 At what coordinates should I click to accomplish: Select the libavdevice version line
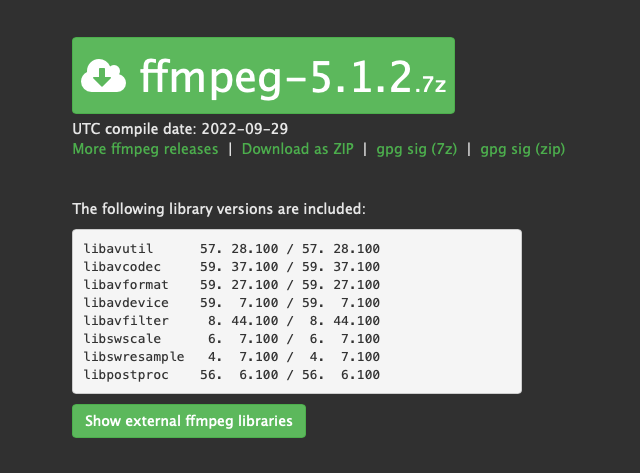coord(232,302)
